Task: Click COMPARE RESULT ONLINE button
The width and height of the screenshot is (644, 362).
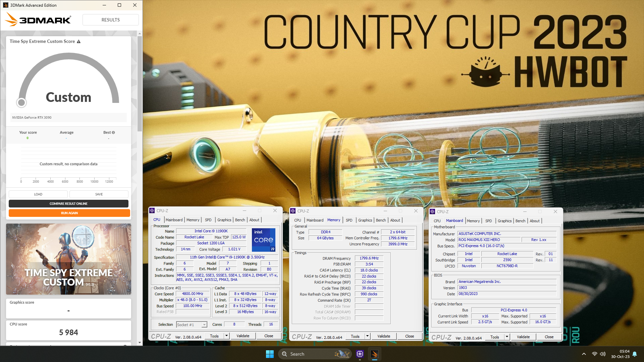Action: (68, 203)
